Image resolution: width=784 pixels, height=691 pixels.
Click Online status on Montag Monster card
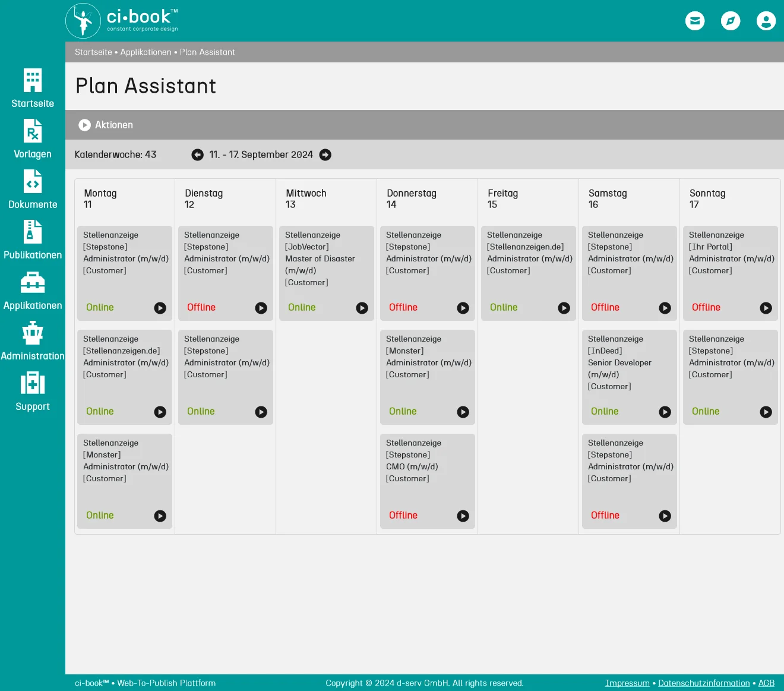click(x=100, y=515)
